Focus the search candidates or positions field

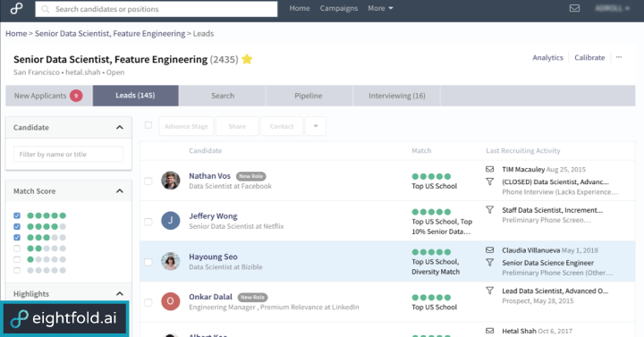(157, 9)
